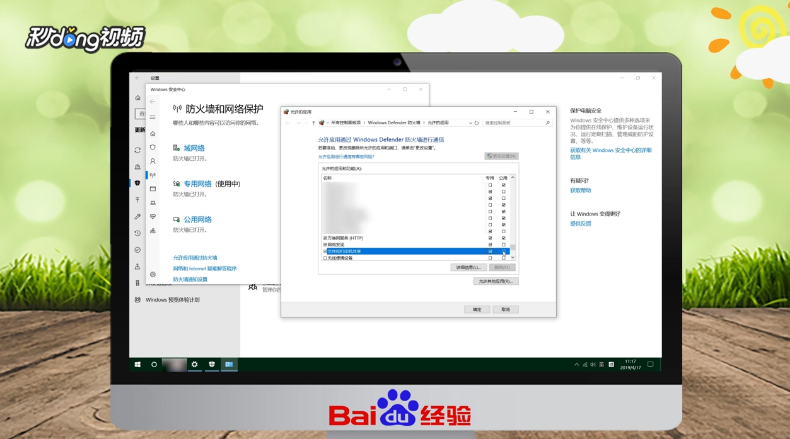Click 公用 column header

[503, 178]
